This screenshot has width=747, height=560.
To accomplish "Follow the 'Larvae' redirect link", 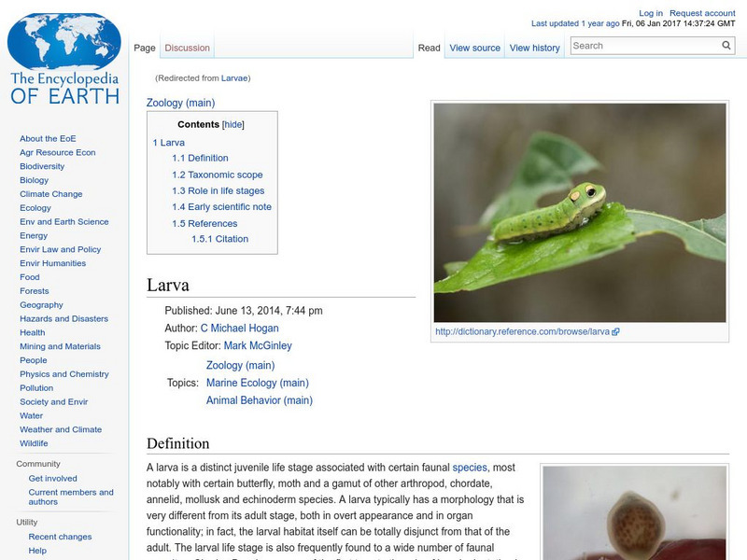I will (234, 78).
